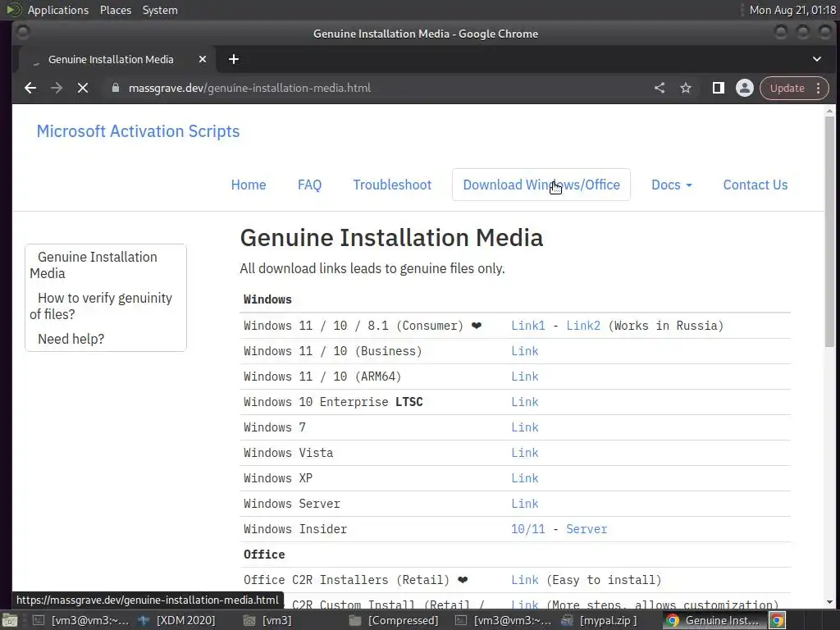Toggle the Chrome side panel icon
840x630 pixels.
tap(718, 88)
